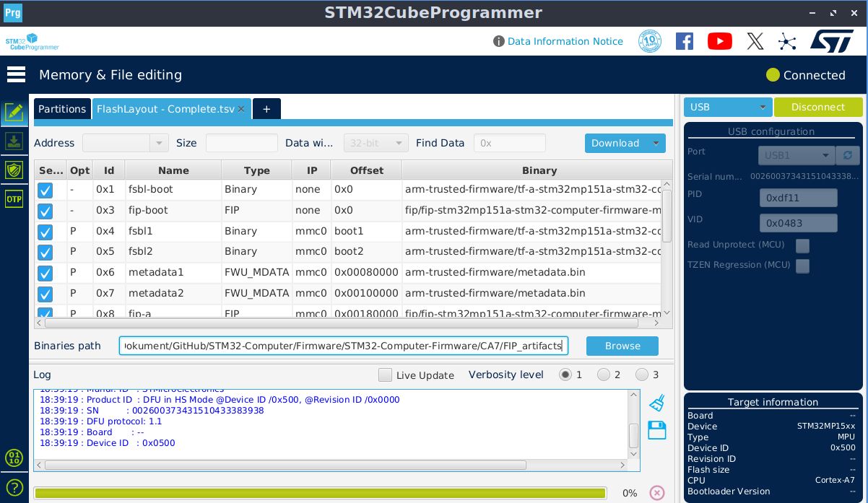Select verbosity level 2
Image resolution: width=868 pixels, height=503 pixels.
pos(604,375)
